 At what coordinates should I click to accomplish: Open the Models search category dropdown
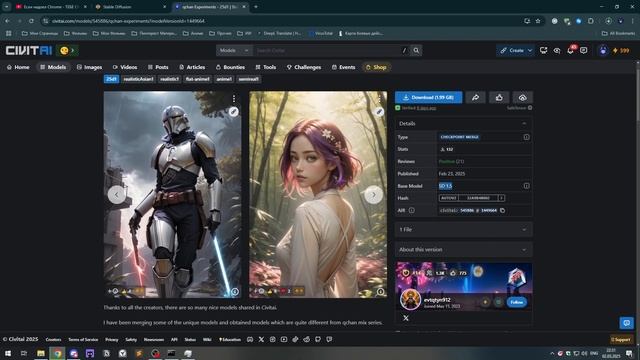tap(234, 51)
